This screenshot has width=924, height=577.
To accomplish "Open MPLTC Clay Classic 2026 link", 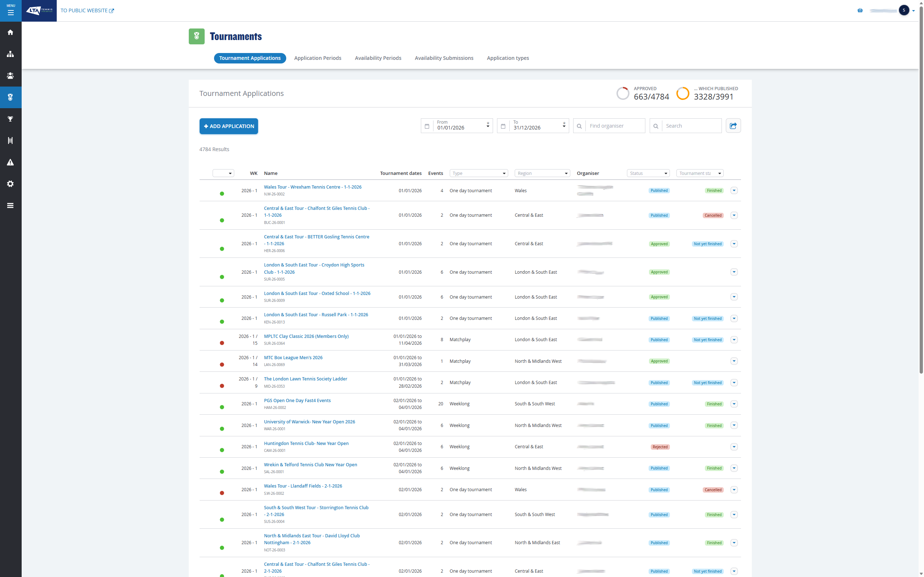I will tap(306, 336).
